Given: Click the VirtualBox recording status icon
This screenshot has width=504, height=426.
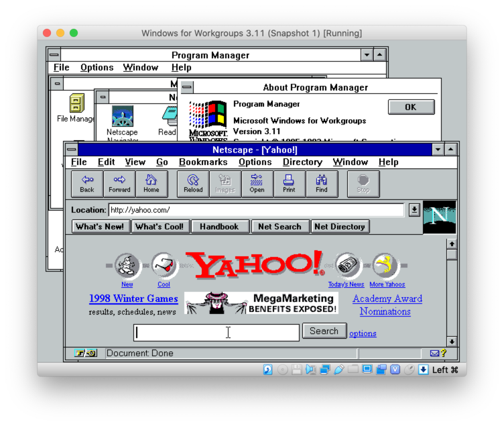Looking at the screenshot, I should pyautogui.click(x=381, y=370).
